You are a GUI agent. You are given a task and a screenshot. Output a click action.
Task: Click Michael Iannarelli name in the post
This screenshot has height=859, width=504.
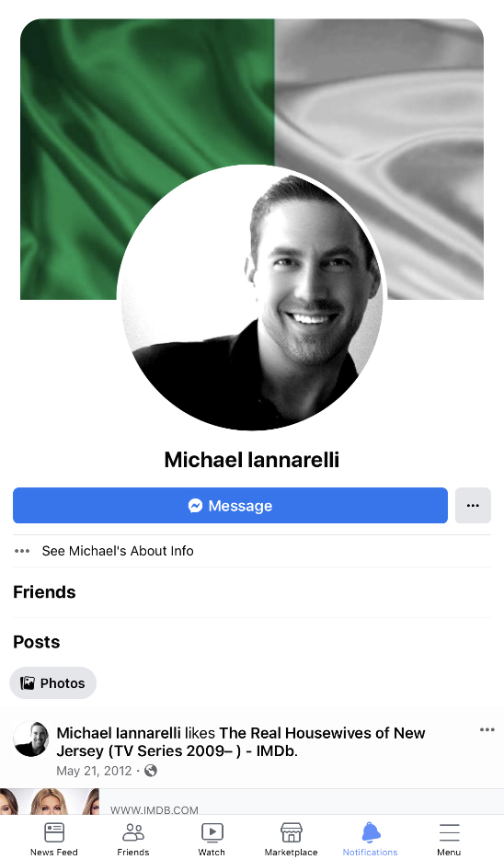click(x=119, y=733)
